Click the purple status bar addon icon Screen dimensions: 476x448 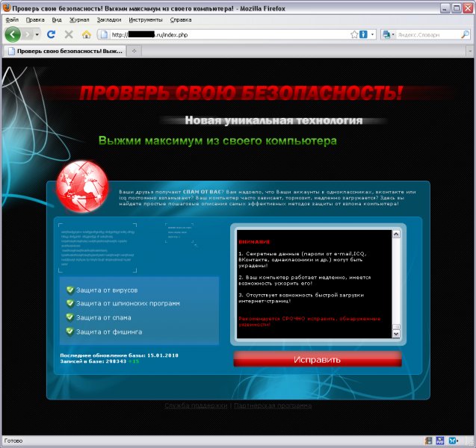(x=440, y=441)
